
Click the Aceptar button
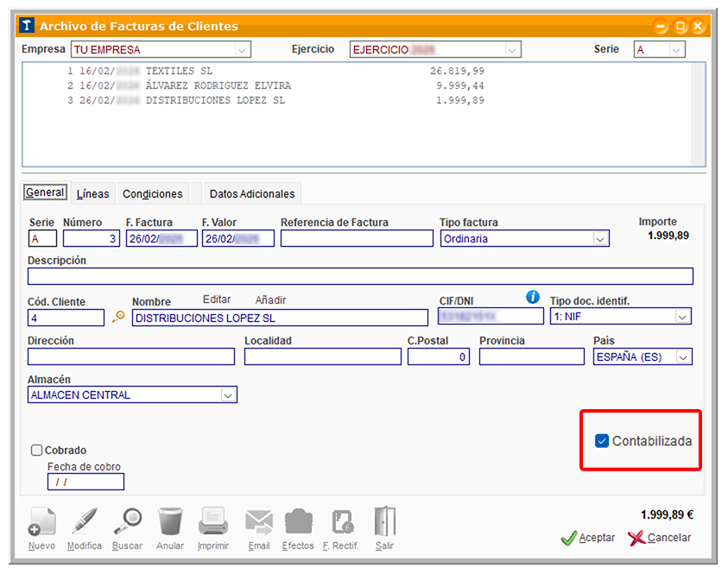coord(588,538)
